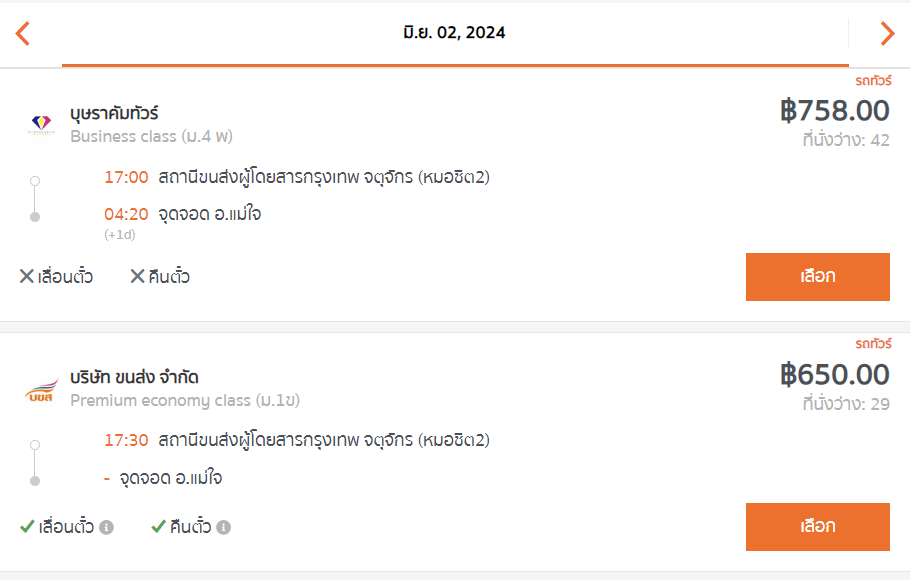
Task: Click the บุษราคัมทัวร์ diamond logo
Action: 41,124
